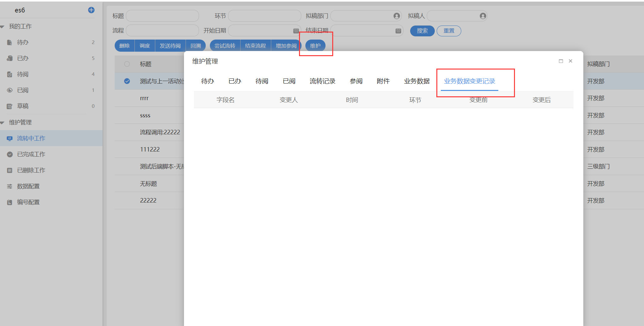Collapse the 我的工作 tree section
This screenshot has width=644, height=326.
3,27
